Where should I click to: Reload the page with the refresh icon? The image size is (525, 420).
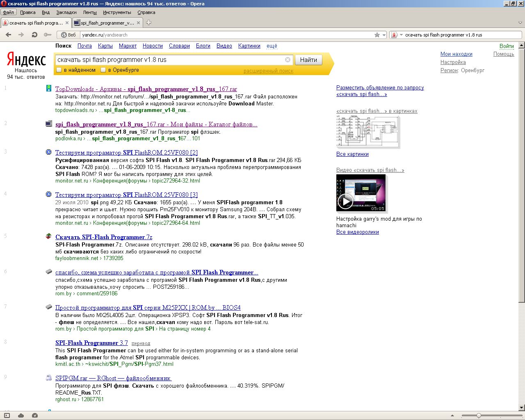click(x=34, y=35)
